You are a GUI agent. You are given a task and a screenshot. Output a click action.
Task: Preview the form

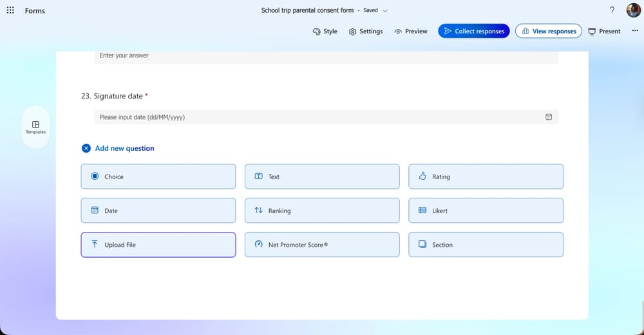pos(411,31)
